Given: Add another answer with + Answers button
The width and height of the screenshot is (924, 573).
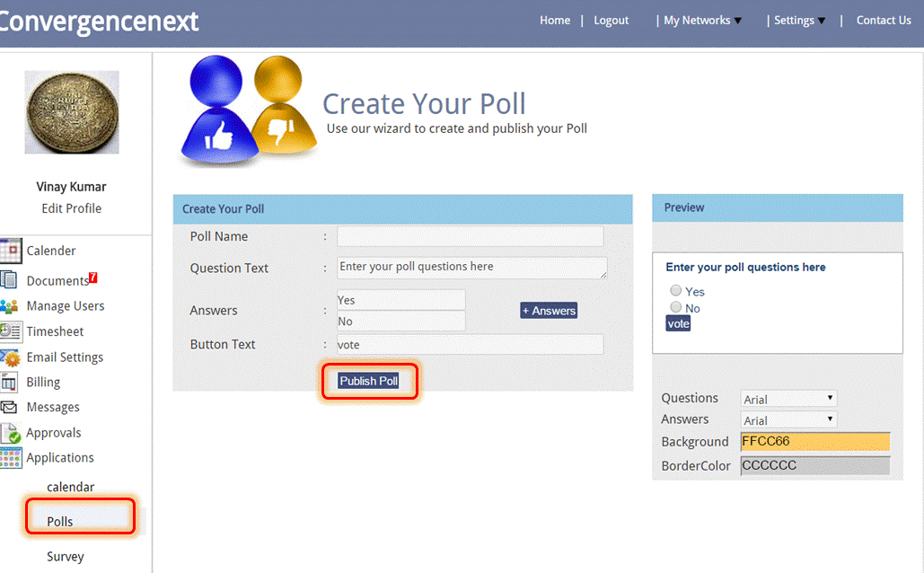Looking at the screenshot, I should [x=549, y=311].
